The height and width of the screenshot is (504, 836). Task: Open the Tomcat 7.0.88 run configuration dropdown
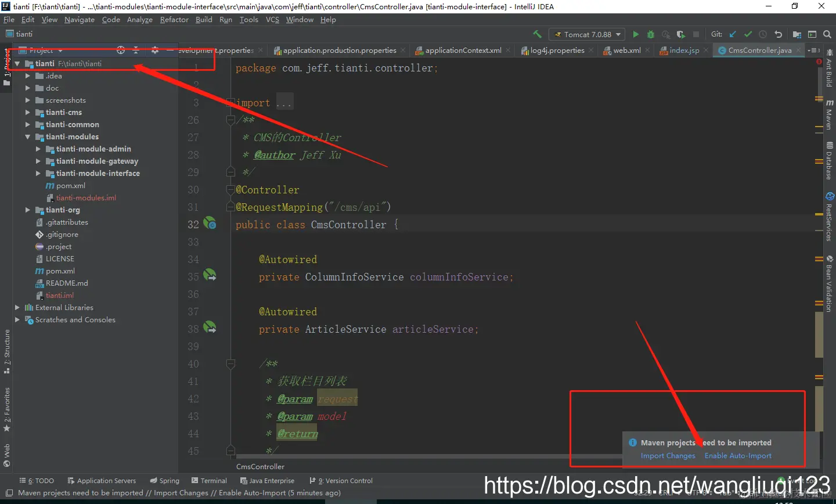click(x=587, y=34)
